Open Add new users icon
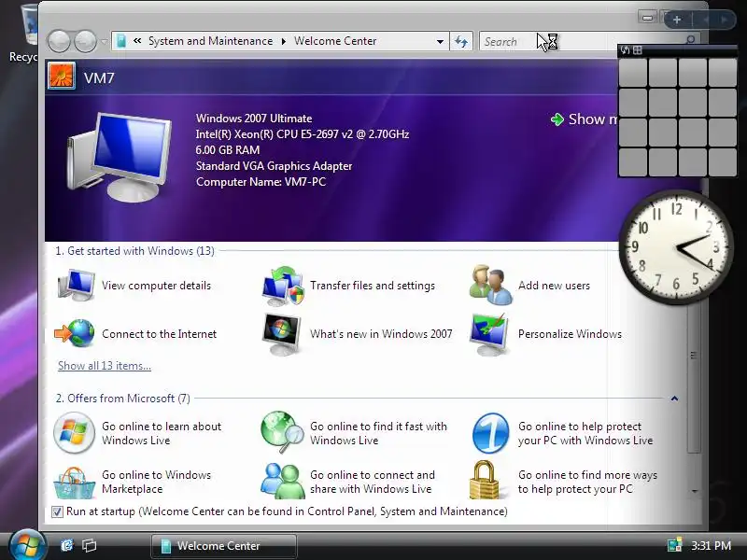Viewport: 747px width, 560px height. pyautogui.click(x=491, y=286)
